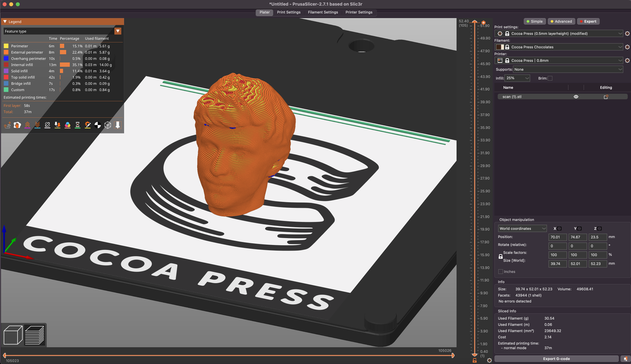
Task: Toggle Wipe moves visibility icon in legend
Action: 17,125
